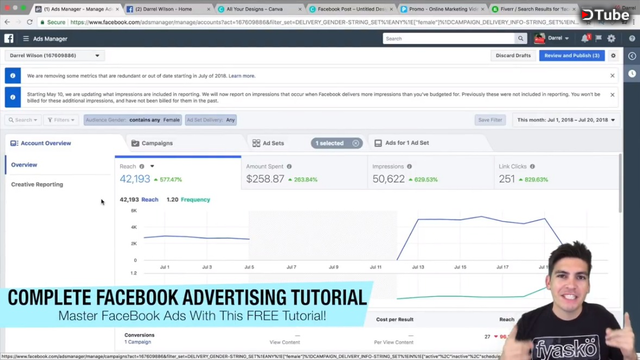The width and height of the screenshot is (640, 360).
Task: Open the 1 Campaign link under Conversions
Action: coord(138,342)
